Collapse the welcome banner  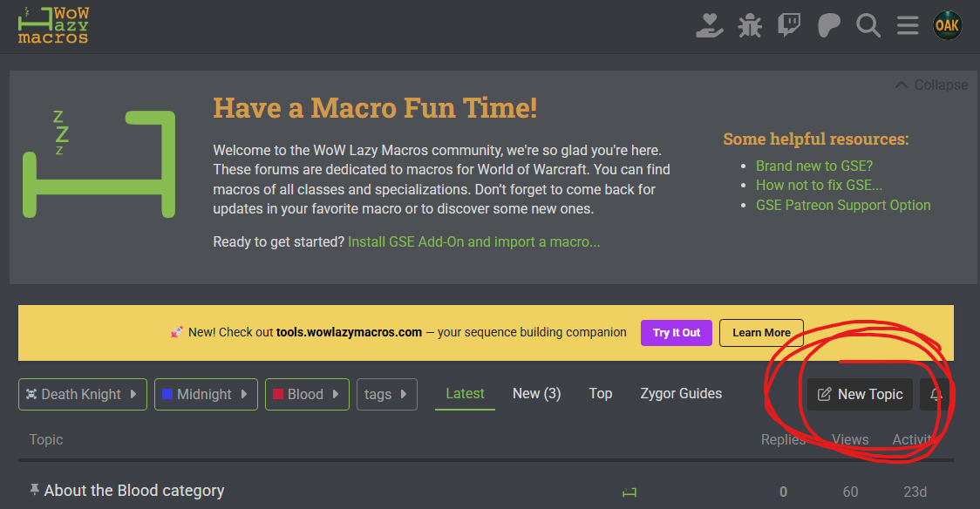coord(931,85)
